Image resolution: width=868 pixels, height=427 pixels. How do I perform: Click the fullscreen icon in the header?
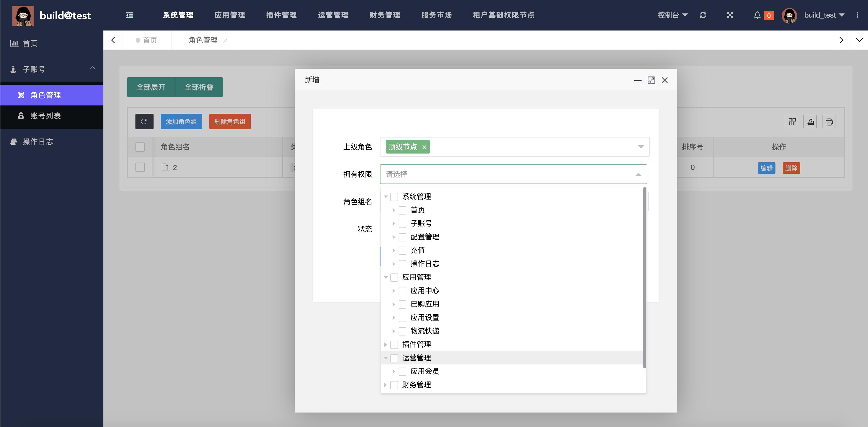(x=730, y=15)
